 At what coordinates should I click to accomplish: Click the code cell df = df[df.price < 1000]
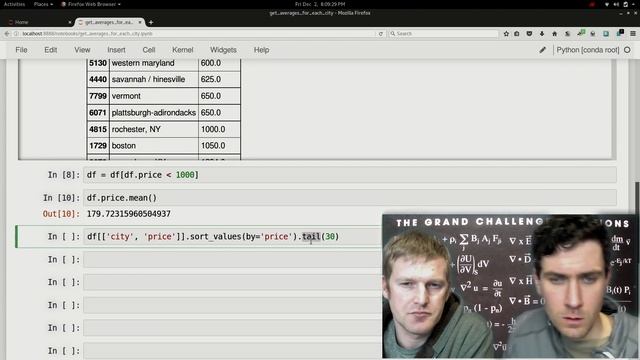(x=350, y=175)
